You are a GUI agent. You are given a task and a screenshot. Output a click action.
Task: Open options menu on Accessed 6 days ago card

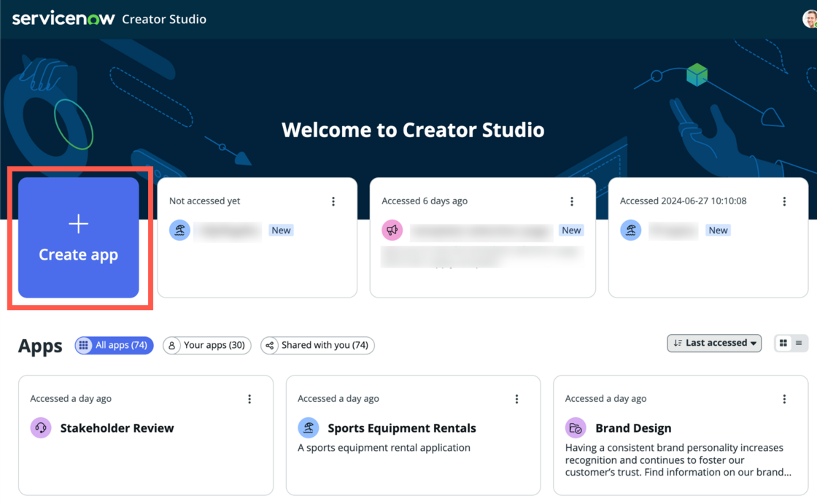coord(572,201)
